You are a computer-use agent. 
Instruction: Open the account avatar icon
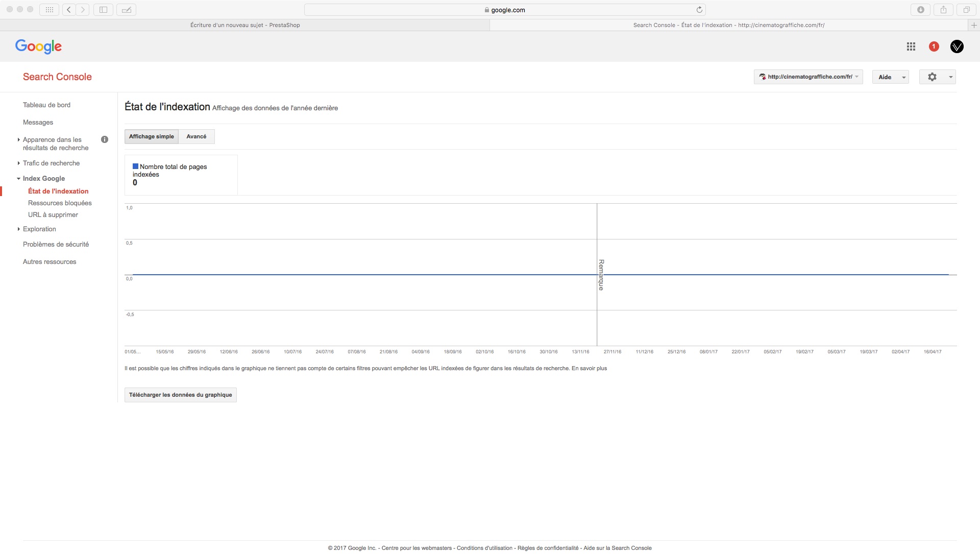coord(957,46)
